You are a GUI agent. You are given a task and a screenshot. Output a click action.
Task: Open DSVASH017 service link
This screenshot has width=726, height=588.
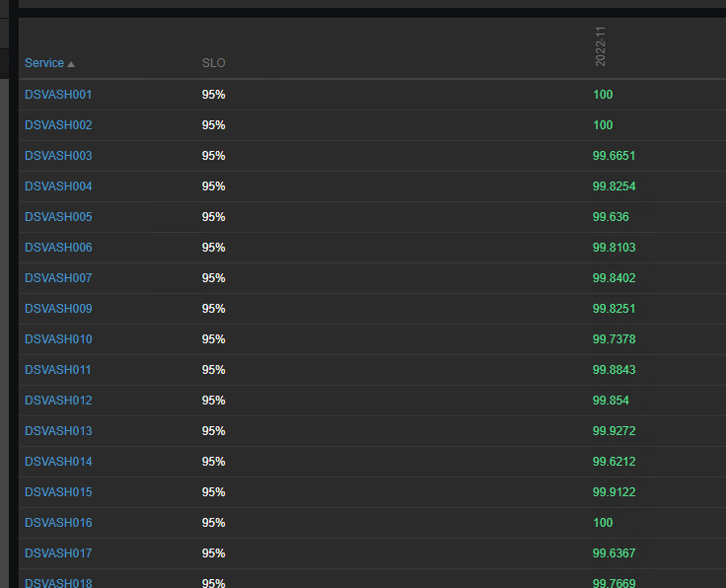point(58,552)
